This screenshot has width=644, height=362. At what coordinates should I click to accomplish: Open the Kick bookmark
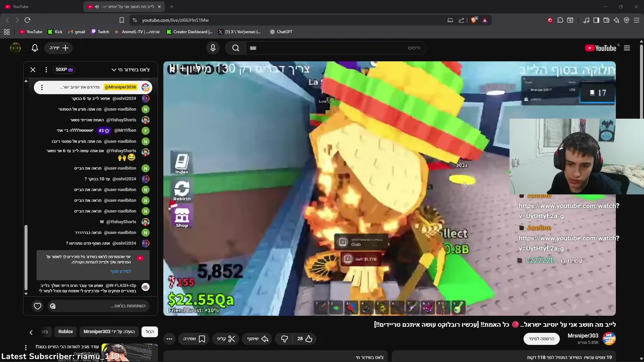coord(55,32)
